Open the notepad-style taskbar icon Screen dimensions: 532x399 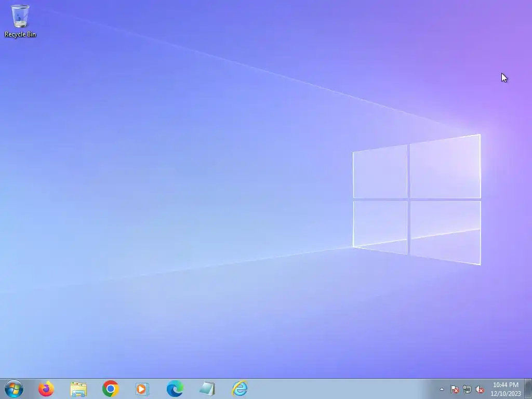pyautogui.click(x=207, y=389)
